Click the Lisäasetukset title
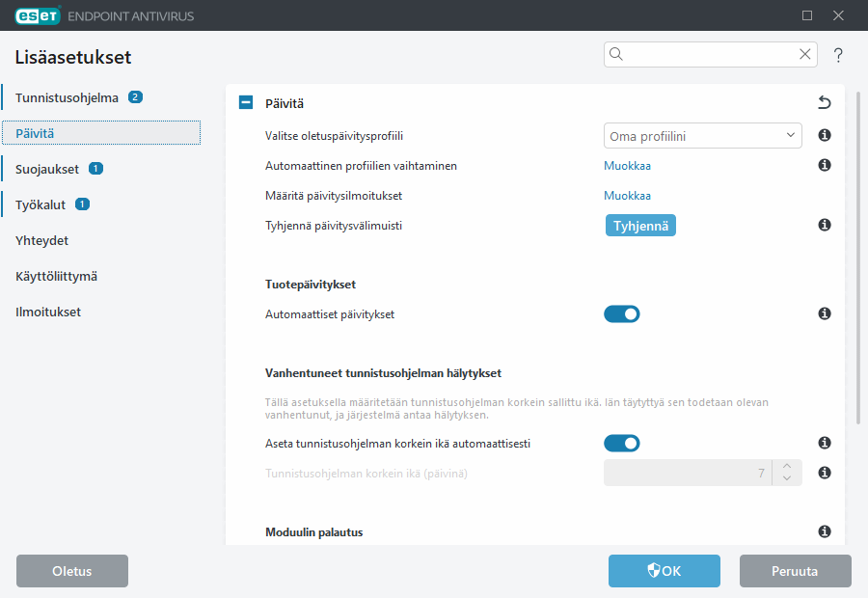This screenshot has height=598, width=868. tap(73, 57)
